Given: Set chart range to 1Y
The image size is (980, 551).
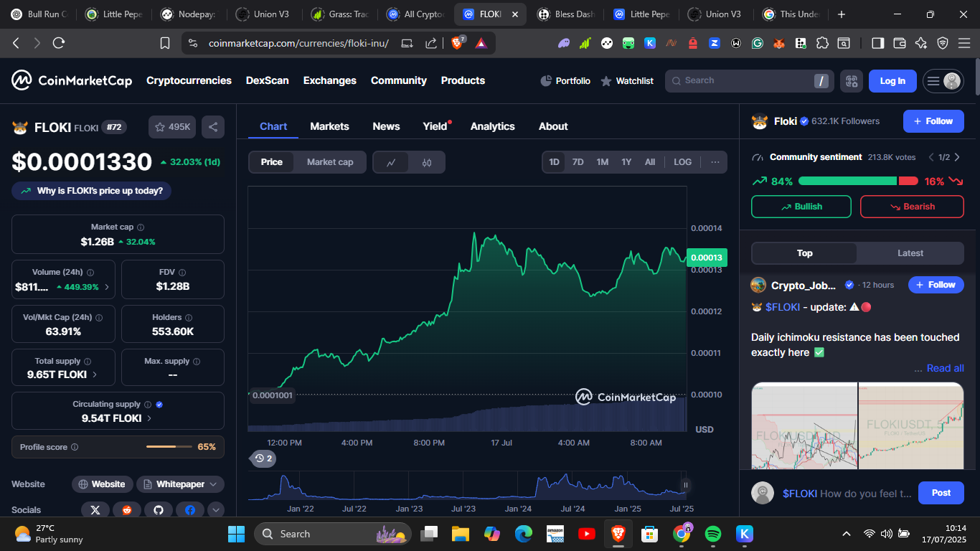Looking at the screenshot, I should [x=626, y=162].
